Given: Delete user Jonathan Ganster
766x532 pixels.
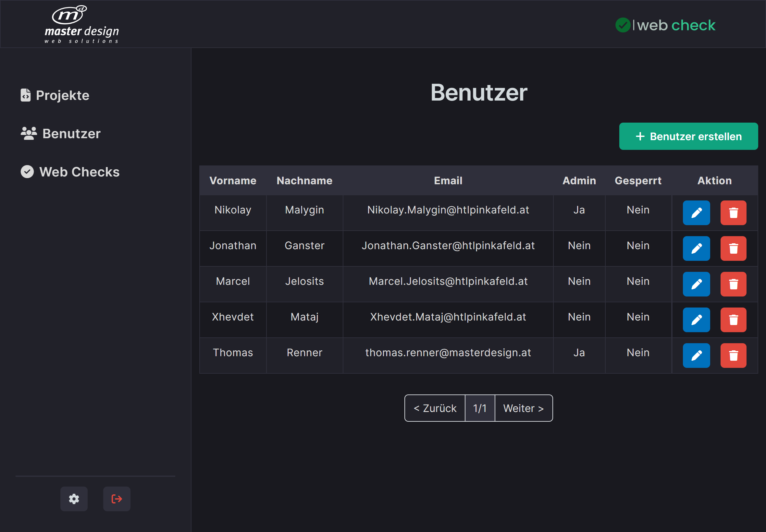Looking at the screenshot, I should click(733, 248).
